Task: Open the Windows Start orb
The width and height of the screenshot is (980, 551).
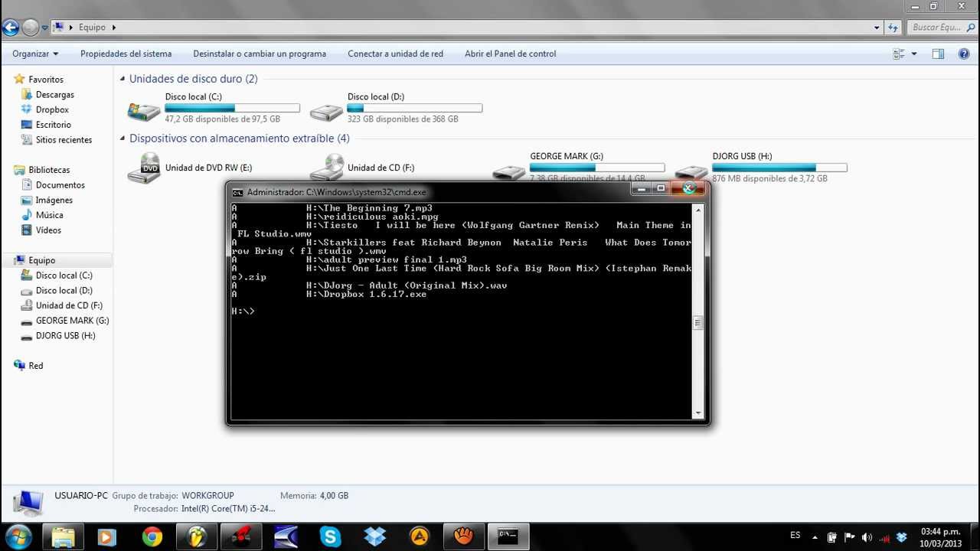Action: [18, 536]
